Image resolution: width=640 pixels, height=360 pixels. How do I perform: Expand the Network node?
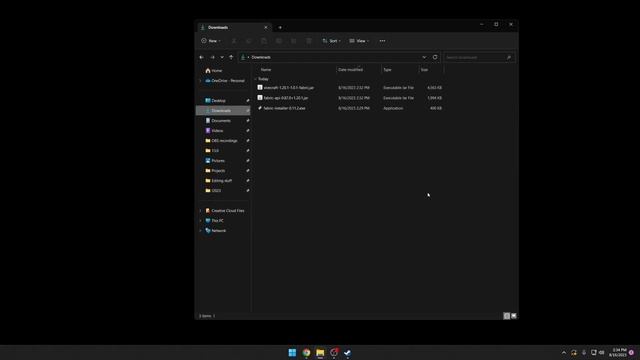pyautogui.click(x=200, y=231)
